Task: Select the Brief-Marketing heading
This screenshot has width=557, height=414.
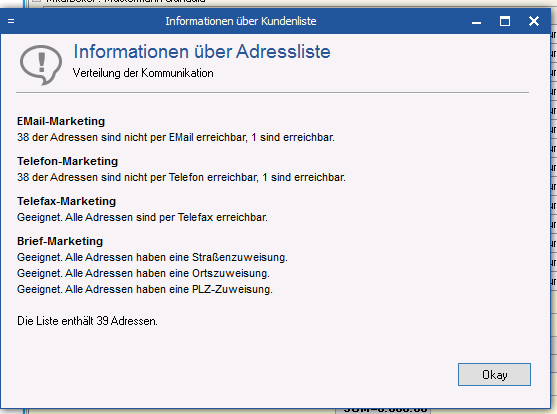Action: tap(60, 241)
